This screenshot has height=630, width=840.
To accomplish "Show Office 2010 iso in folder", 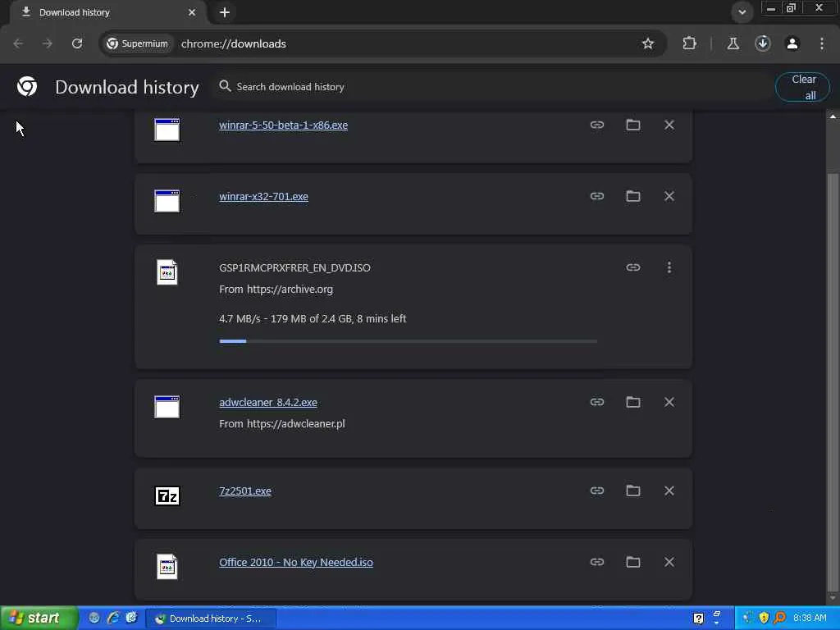I will click(633, 562).
